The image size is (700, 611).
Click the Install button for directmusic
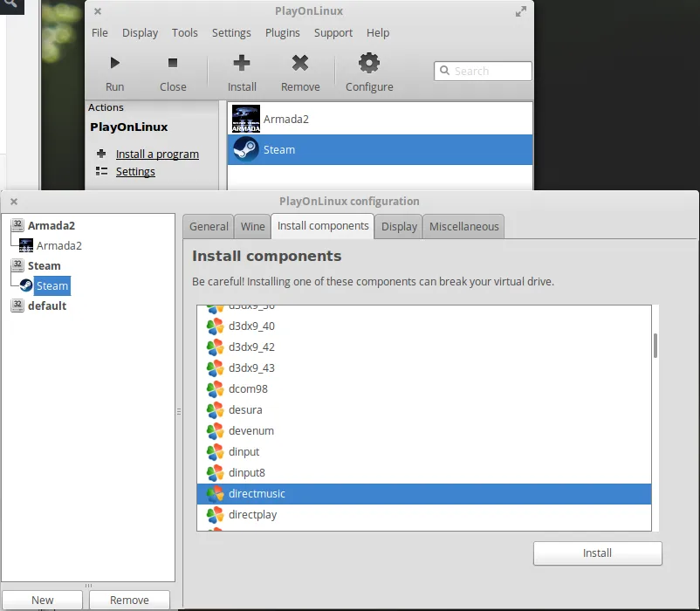coord(597,553)
